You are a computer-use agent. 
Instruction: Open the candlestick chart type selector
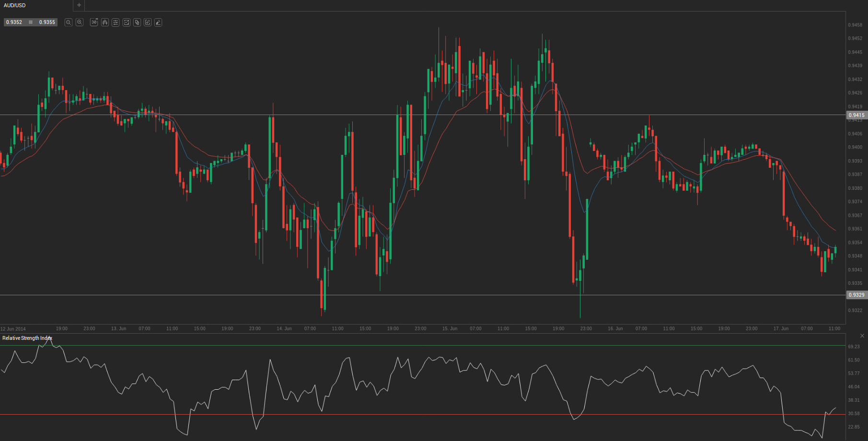(x=105, y=23)
